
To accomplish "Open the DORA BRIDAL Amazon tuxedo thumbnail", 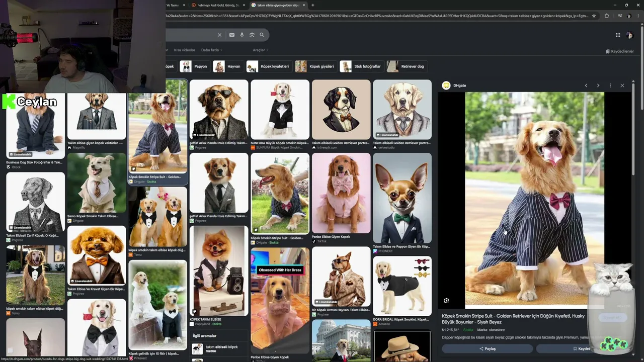I will (x=402, y=286).
